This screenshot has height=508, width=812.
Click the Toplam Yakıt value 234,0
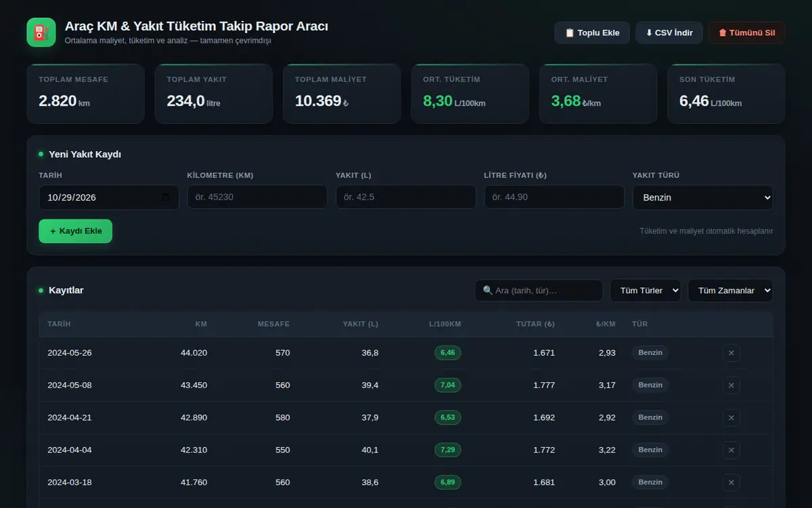point(186,101)
